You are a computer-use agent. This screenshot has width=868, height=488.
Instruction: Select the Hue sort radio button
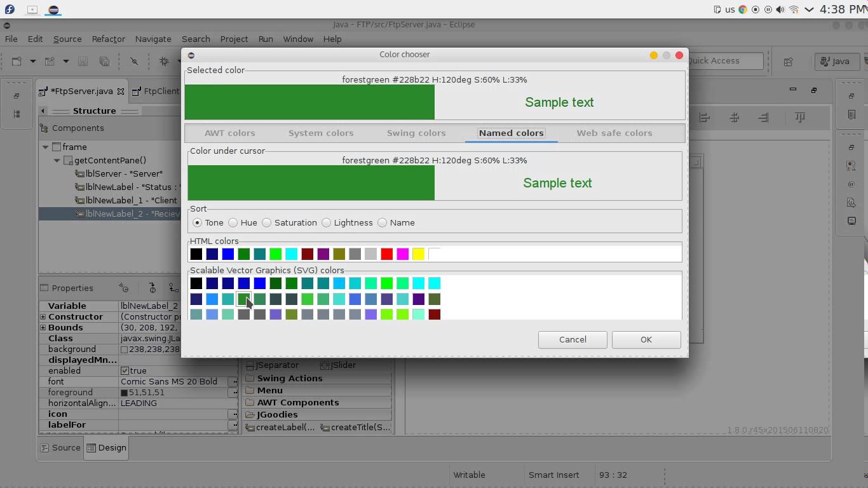[x=233, y=222]
